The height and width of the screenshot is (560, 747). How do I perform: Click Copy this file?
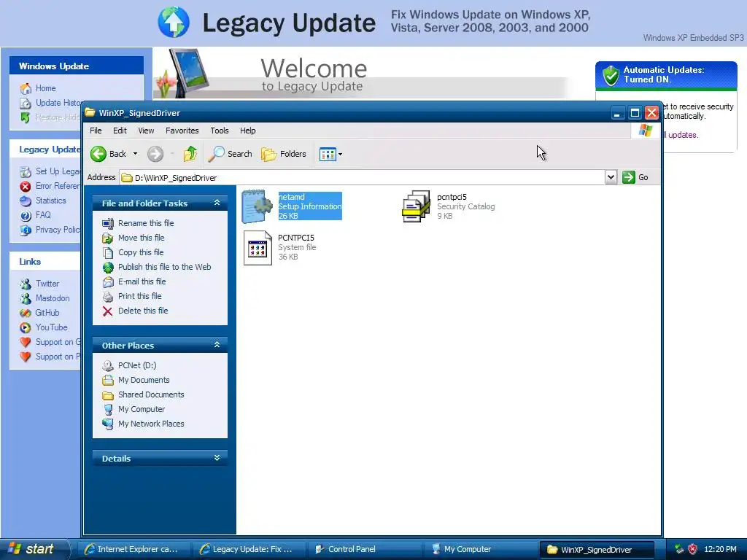[x=141, y=252]
